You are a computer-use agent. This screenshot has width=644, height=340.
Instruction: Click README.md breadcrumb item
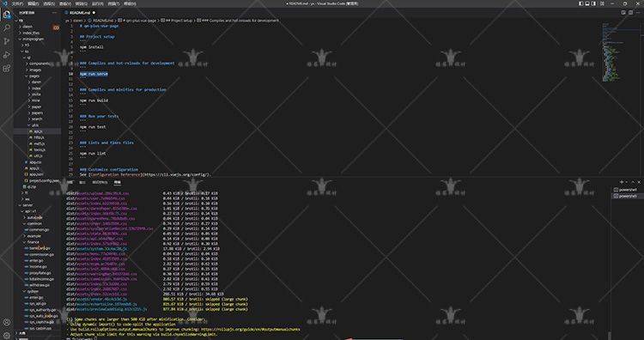pyautogui.click(x=100, y=20)
